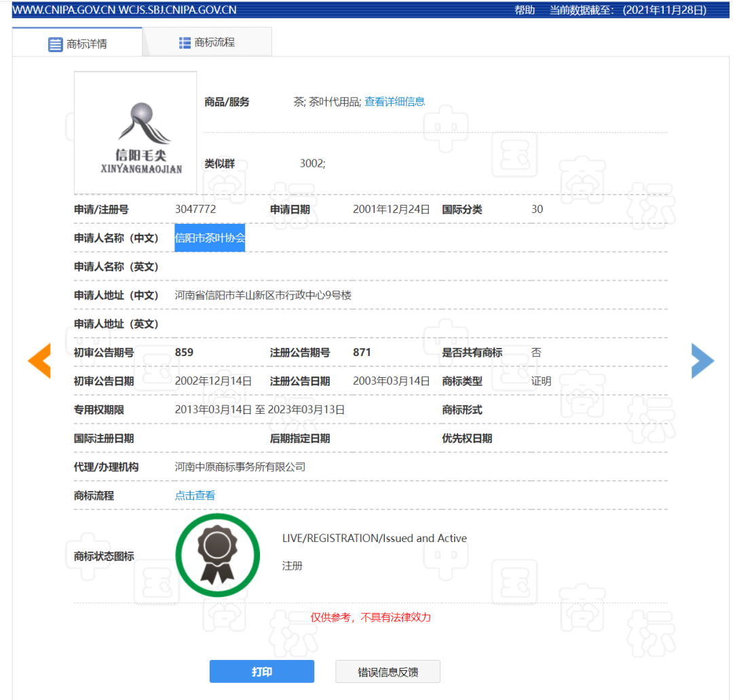Viewport: 733px width, 700px height.
Task: Click the agency name 河南中原商标事务所有限公司
Action: pos(240,467)
